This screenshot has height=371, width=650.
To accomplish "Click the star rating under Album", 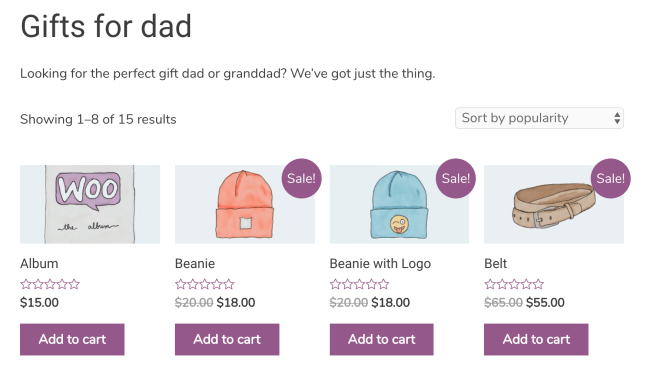I will pos(50,284).
